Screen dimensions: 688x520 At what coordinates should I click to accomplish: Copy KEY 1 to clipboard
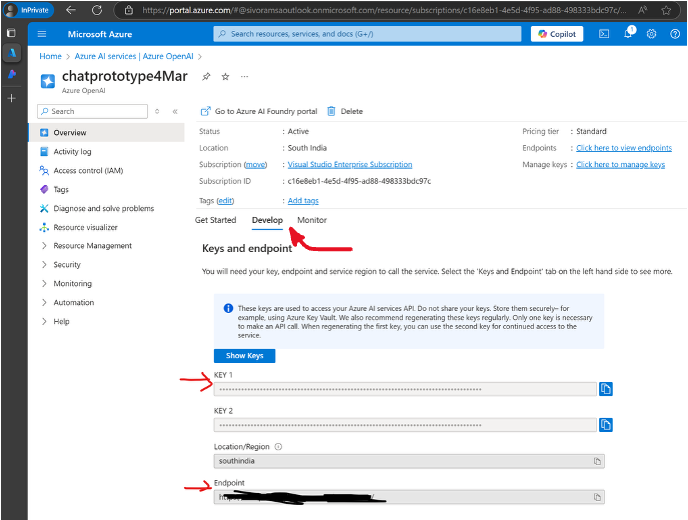pos(606,389)
